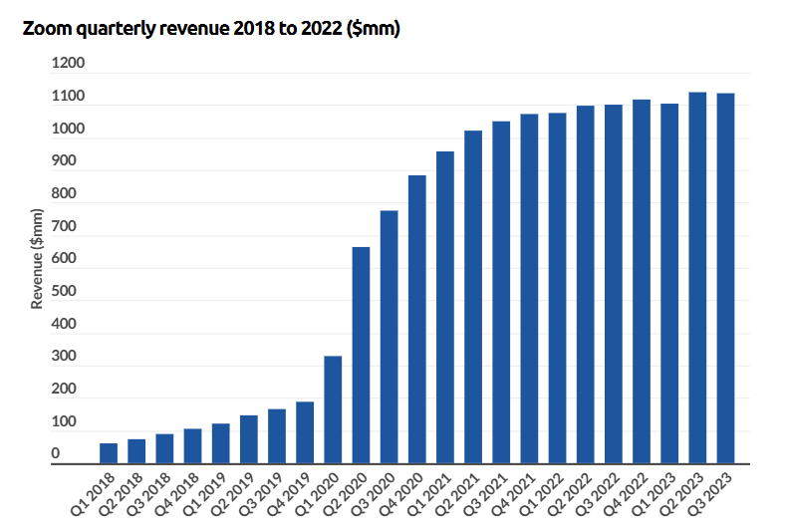Select the Q4 2020 bar
Viewport: 786px width, 532px height.
point(417,319)
